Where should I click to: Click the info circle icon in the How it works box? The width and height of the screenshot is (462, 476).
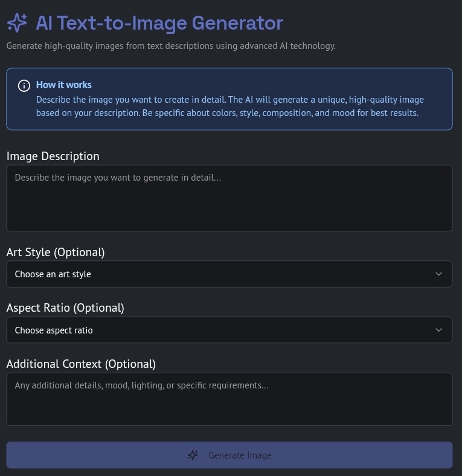point(24,85)
